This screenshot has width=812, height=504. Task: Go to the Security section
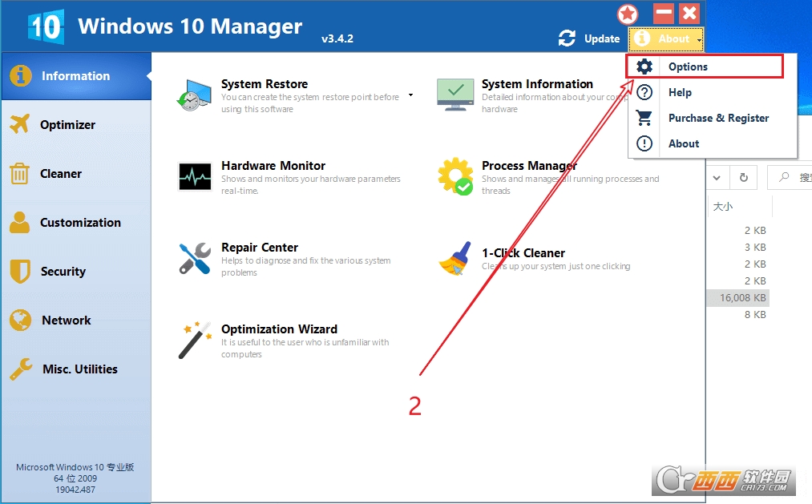pyautogui.click(x=63, y=272)
